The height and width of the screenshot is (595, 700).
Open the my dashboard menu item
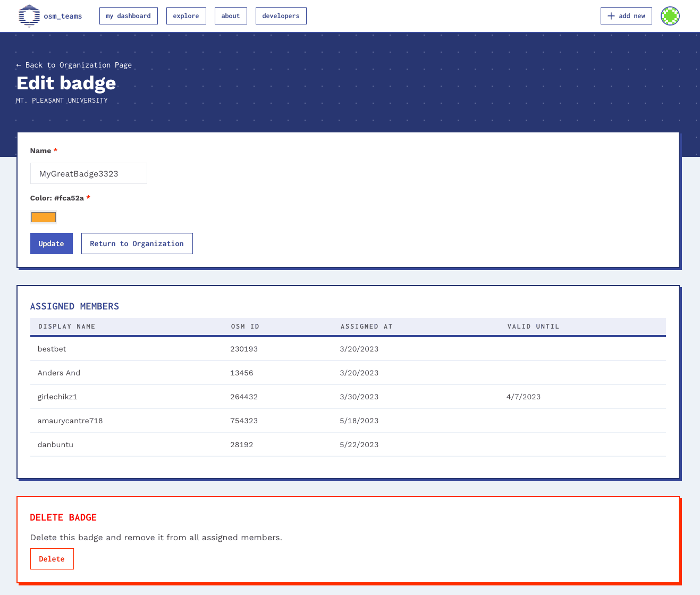[x=128, y=16]
